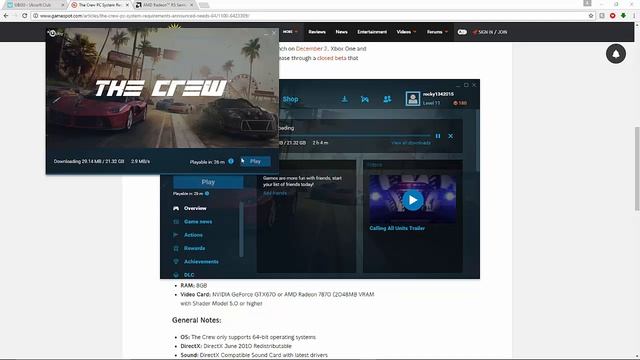This screenshot has height=360, width=640.
Task: Open Entertainment section on GameSpot
Action: pyautogui.click(x=372, y=32)
